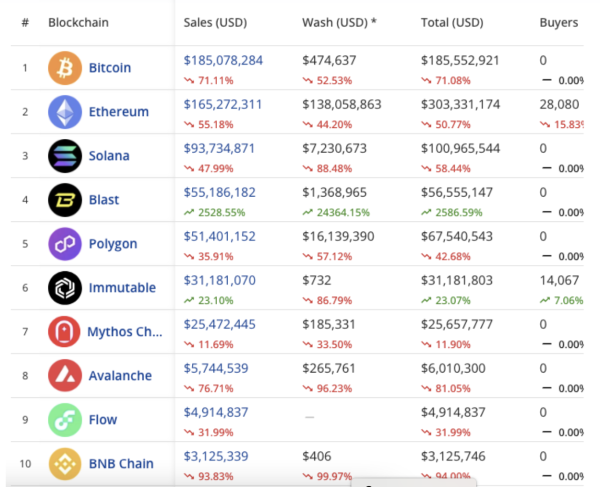Click the # rank column header

click(25, 23)
